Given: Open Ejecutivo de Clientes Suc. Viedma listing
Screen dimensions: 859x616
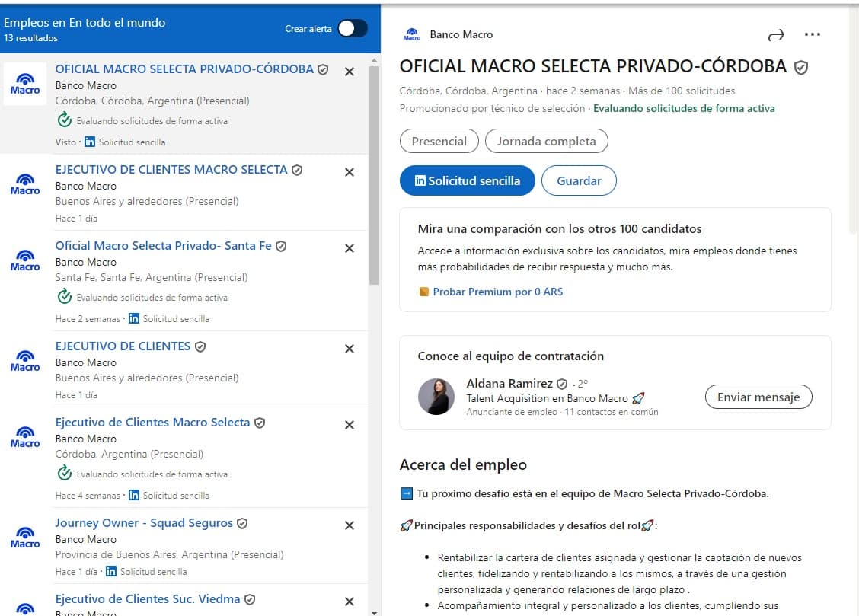Looking at the screenshot, I should pos(148,599).
